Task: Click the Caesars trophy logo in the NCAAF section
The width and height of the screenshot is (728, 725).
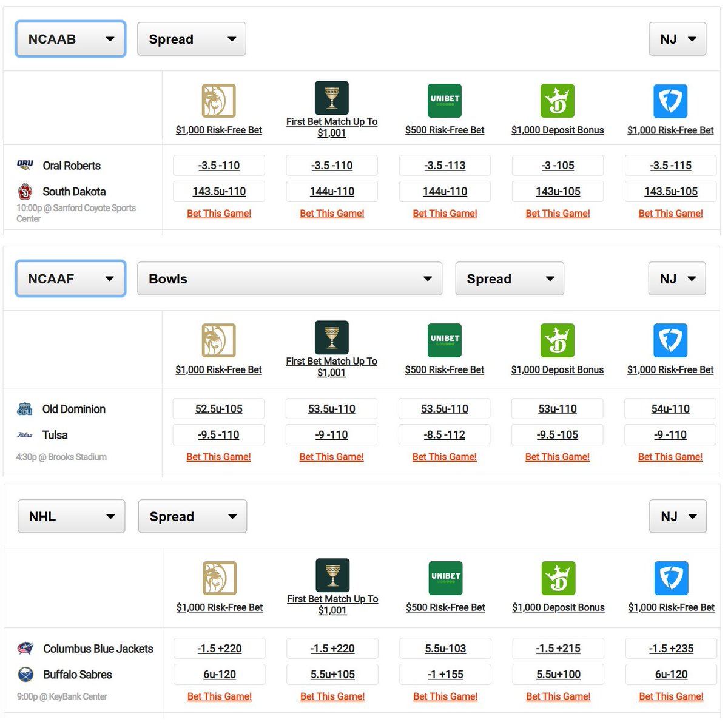Action: (332, 337)
